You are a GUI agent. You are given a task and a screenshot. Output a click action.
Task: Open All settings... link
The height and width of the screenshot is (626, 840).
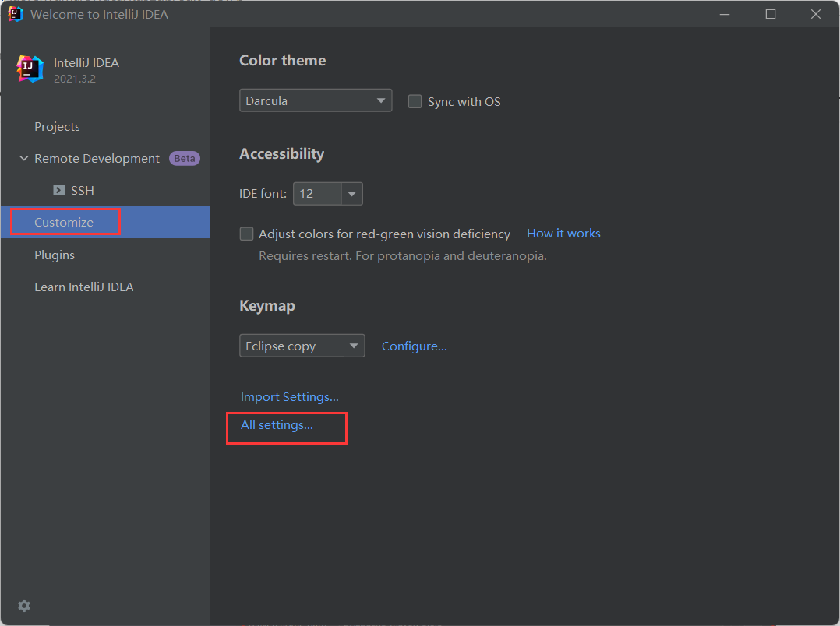click(277, 424)
